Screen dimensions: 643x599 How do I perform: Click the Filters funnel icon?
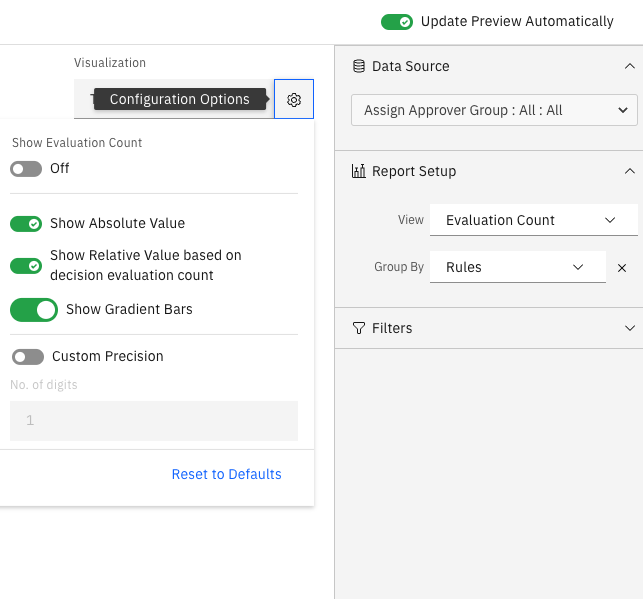[359, 328]
